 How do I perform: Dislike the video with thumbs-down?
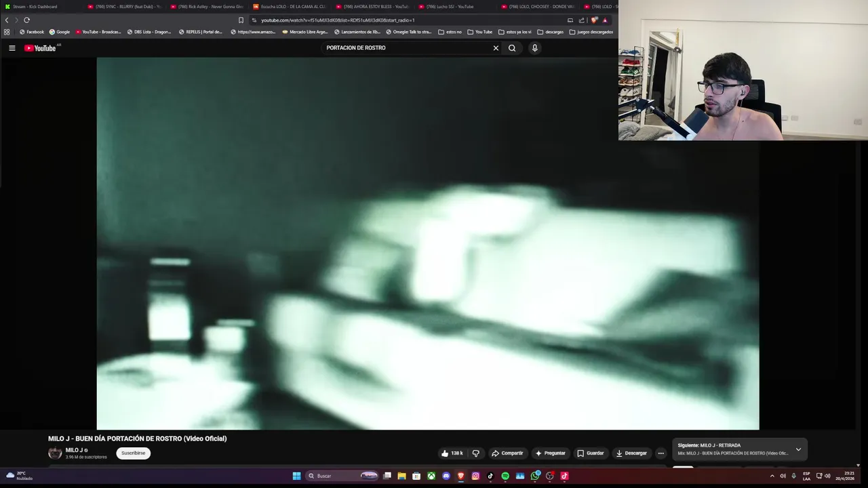coord(475,453)
